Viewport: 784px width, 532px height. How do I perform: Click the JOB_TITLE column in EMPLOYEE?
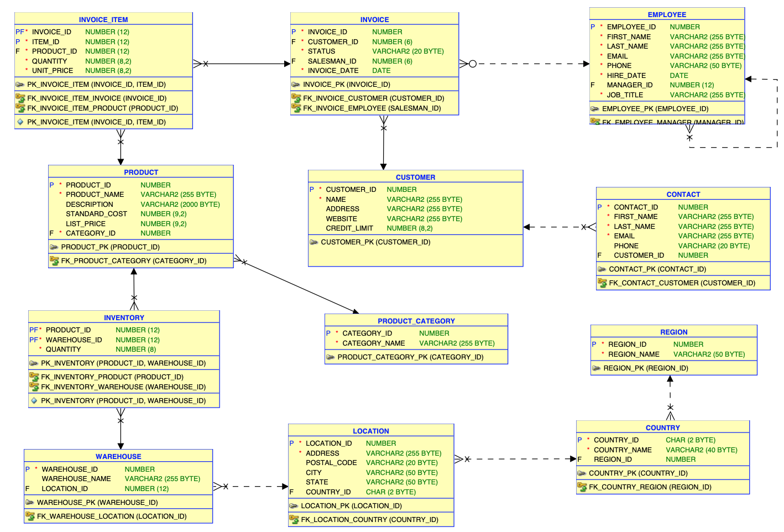[625, 95]
